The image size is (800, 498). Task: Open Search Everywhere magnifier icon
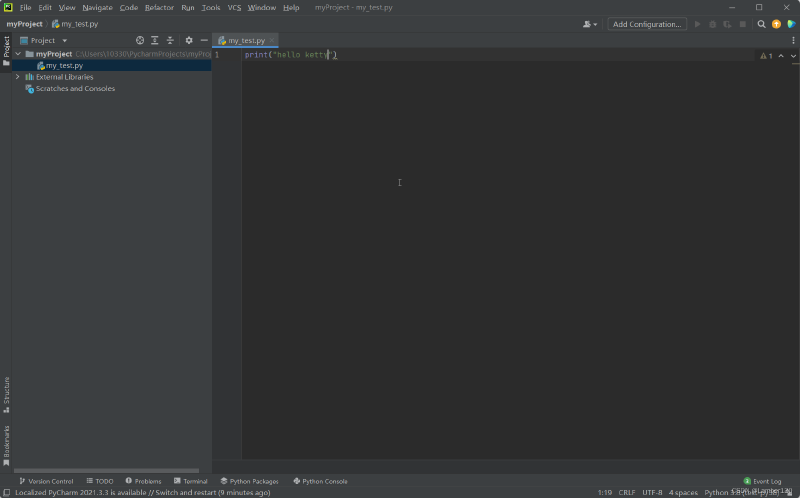[x=761, y=24]
